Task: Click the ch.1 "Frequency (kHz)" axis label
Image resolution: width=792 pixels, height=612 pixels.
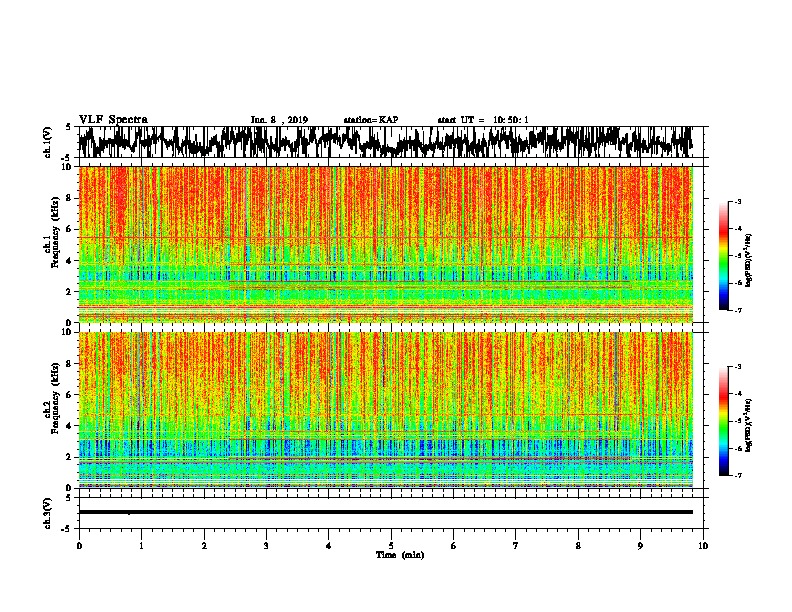Action: click(x=55, y=232)
